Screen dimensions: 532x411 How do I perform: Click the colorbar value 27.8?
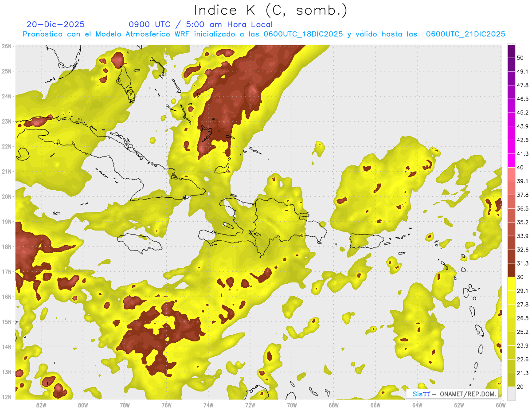[x=523, y=305]
